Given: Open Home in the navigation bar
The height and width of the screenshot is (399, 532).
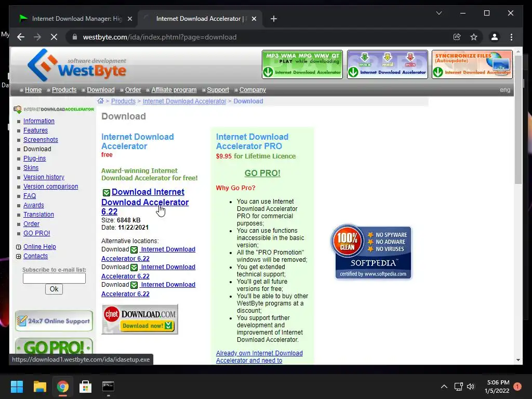Looking at the screenshot, I should pyautogui.click(x=33, y=89).
